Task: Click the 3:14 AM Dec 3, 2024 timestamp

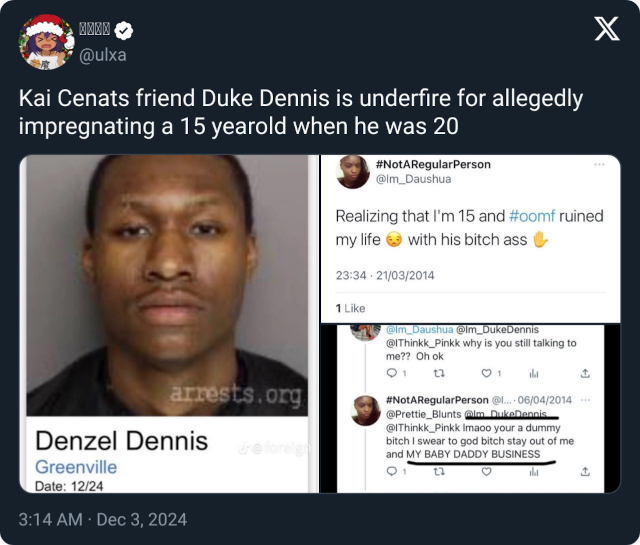Action: coord(103,519)
